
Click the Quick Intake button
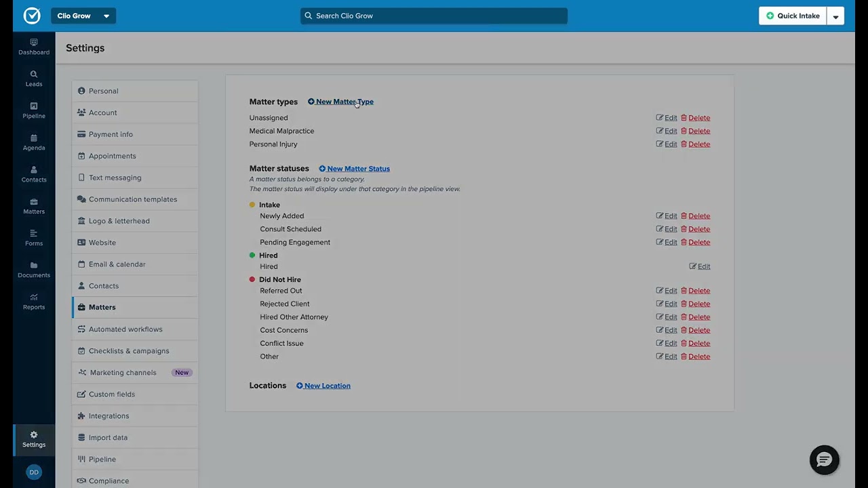792,16
